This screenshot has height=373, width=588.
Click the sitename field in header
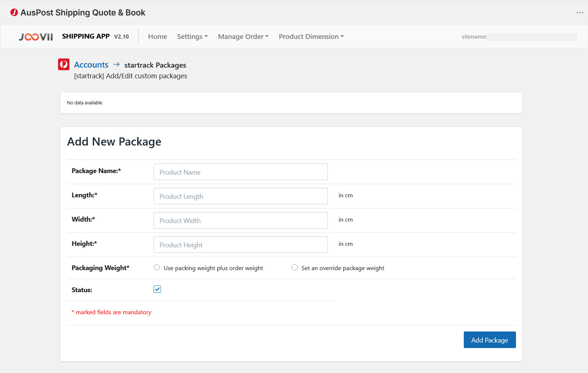[532, 37]
